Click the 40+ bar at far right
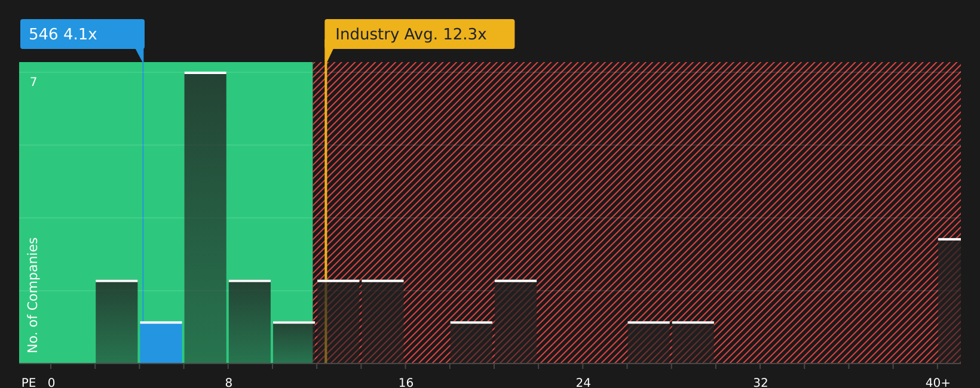Screen dimensions: 980x388 949,301
